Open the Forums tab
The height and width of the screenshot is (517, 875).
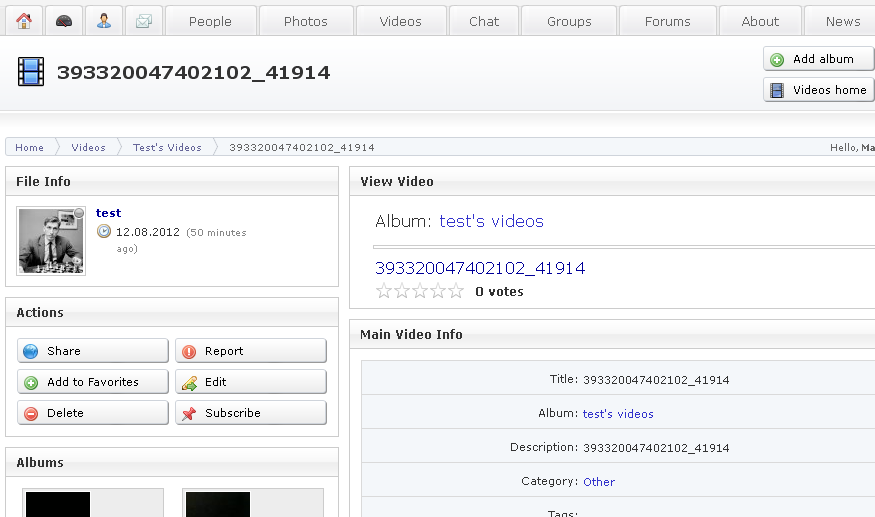(x=667, y=21)
